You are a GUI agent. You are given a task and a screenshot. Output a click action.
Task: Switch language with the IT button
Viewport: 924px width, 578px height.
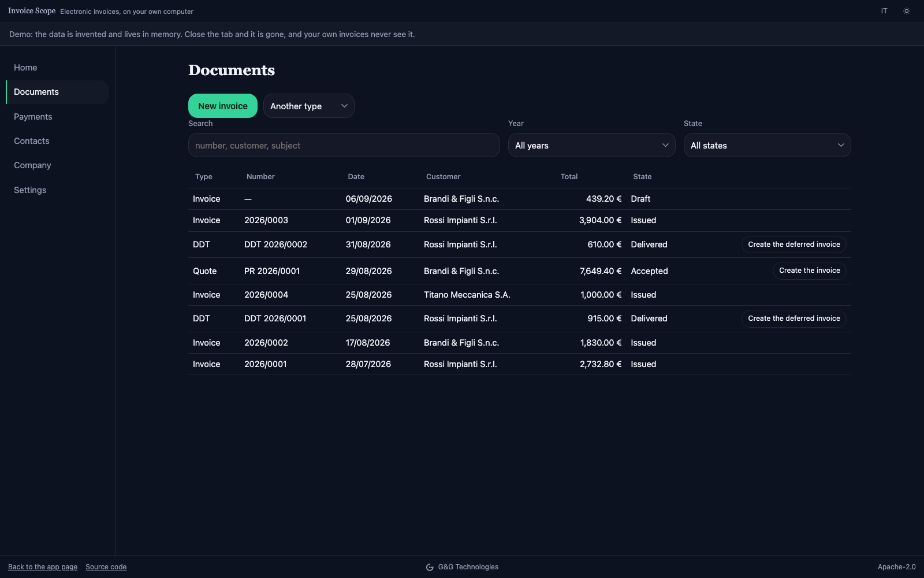point(884,11)
